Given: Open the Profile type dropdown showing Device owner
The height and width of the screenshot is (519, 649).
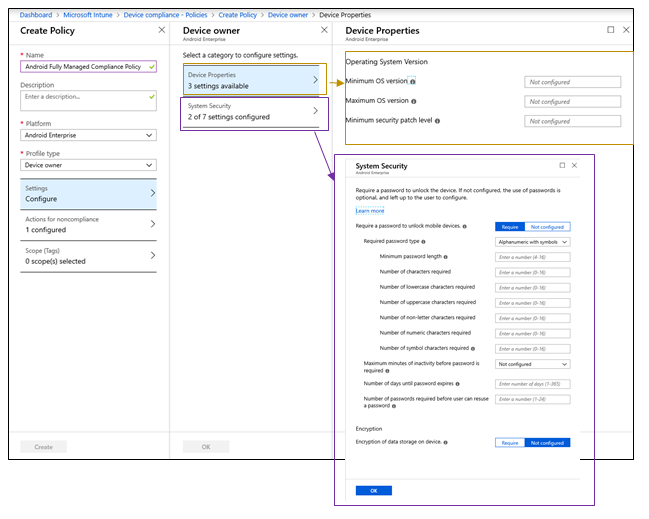Looking at the screenshot, I should click(x=88, y=165).
